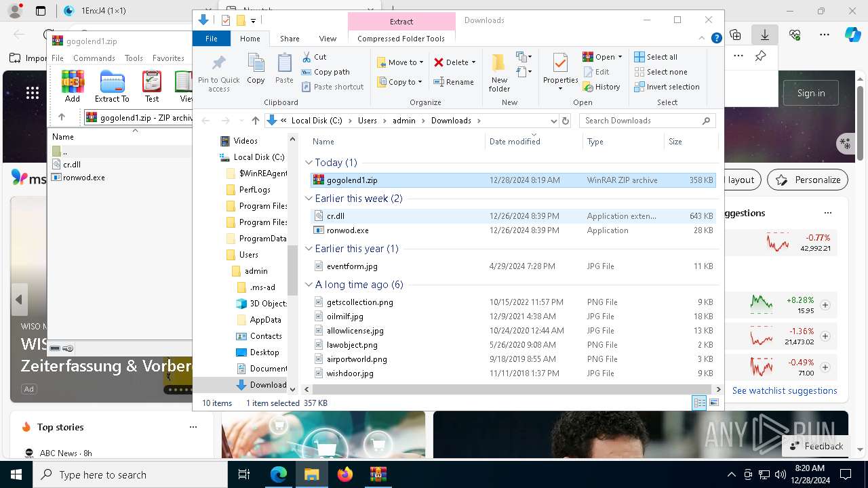Expand the Open button dropdown

point(620,57)
